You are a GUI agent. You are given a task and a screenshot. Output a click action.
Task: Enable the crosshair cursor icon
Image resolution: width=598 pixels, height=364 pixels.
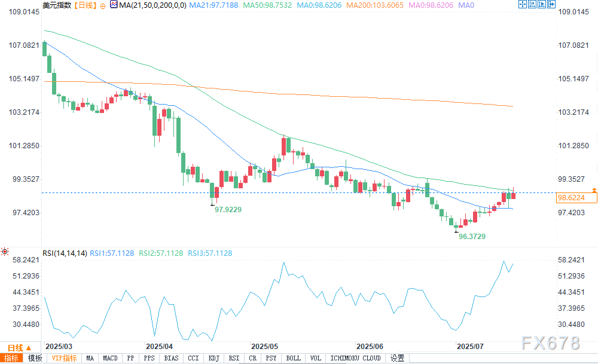(x=522, y=5)
